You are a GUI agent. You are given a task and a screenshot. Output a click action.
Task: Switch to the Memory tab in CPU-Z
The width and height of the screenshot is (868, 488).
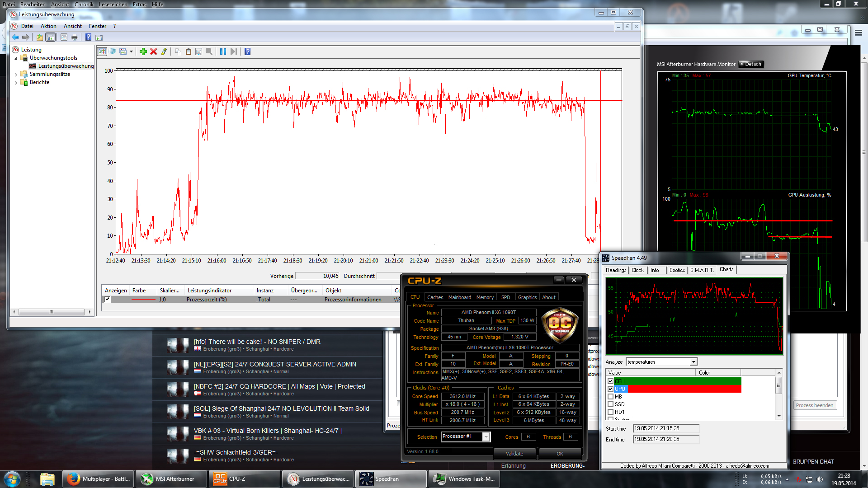(x=485, y=297)
